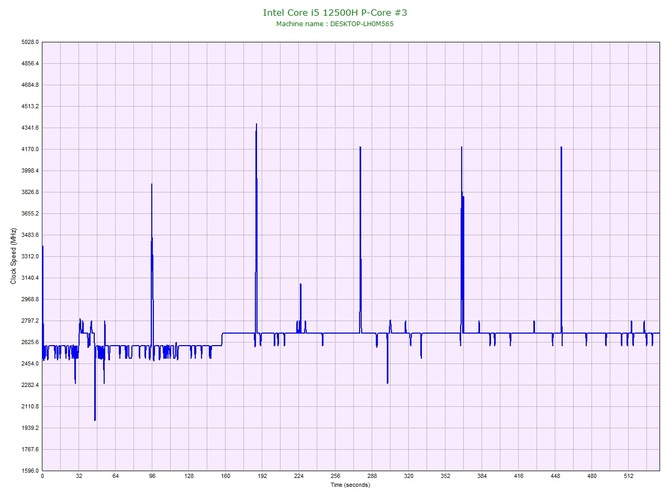
Task: Click the y-axis value 3998.4
Action: (x=30, y=171)
